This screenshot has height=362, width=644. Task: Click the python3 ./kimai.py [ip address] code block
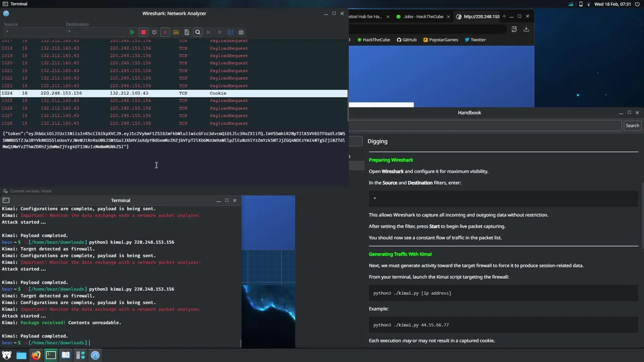(x=503, y=293)
